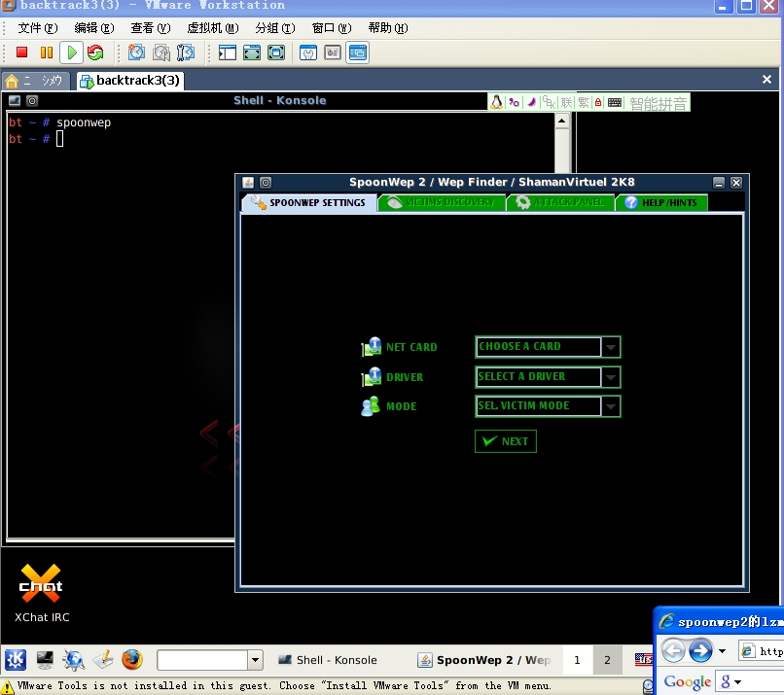The height and width of the screenshot is (695, 784).
Task: Click the quick switch view icon
Action: [x=252, y=52]
